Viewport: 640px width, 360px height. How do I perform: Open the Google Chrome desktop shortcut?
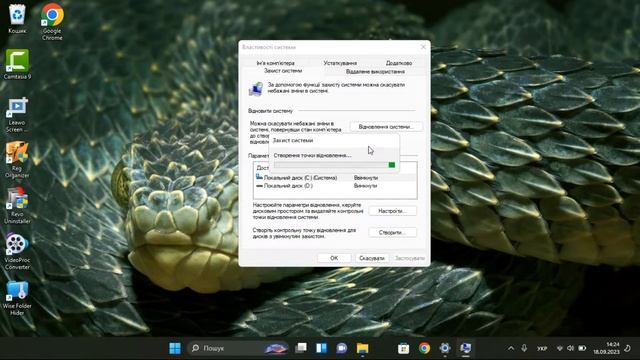pos(52,21)
